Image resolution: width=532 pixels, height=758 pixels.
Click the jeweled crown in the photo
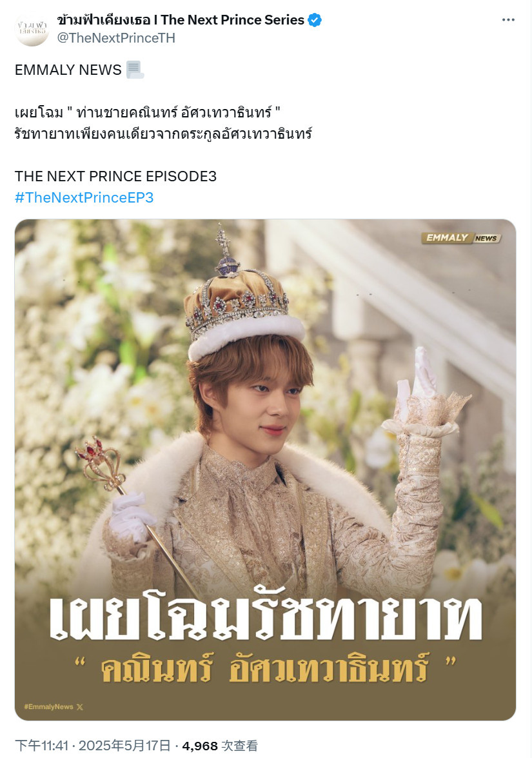point(240,294)
